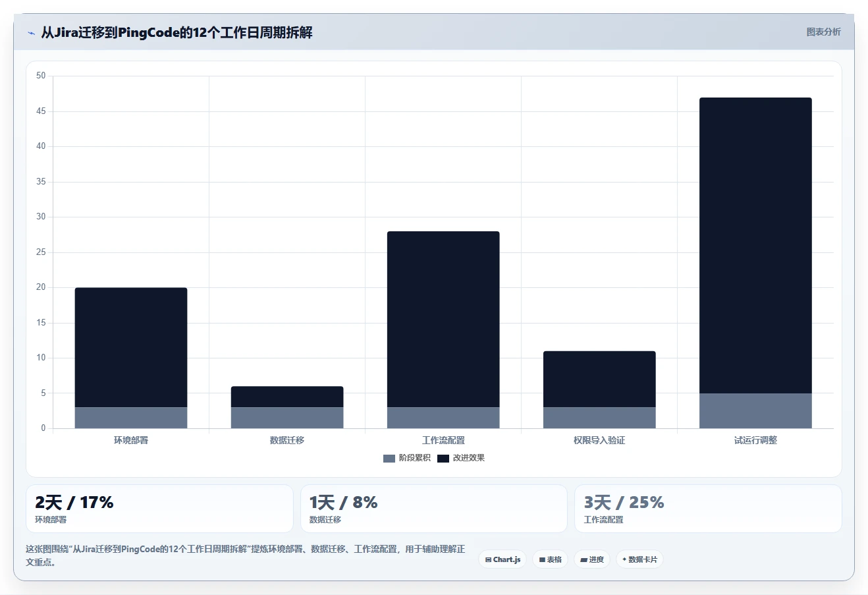Click the 进度 tag chip

point(592,559)
